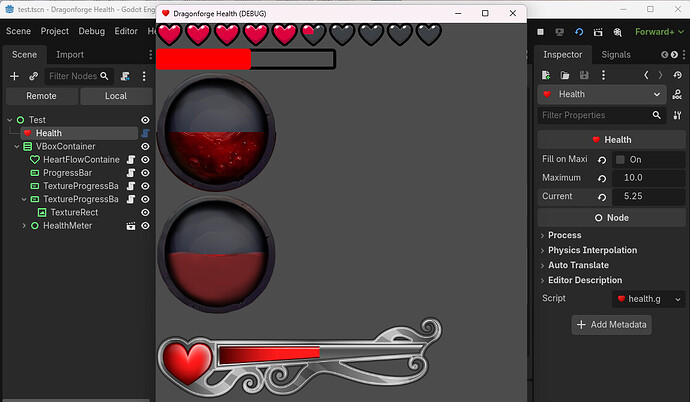The width and height of the screenshot is (690, 402).
Task: Toggle visibility of VBoxContainer node
Action: click(145, 146)
